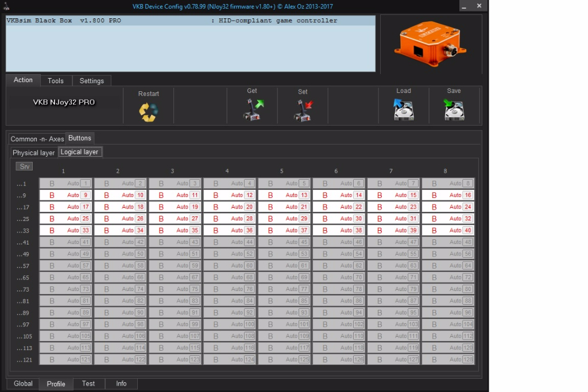This screenshot has height=392, width=588.
Task: Open the Tools tab
Action: [x=56, y=80]
